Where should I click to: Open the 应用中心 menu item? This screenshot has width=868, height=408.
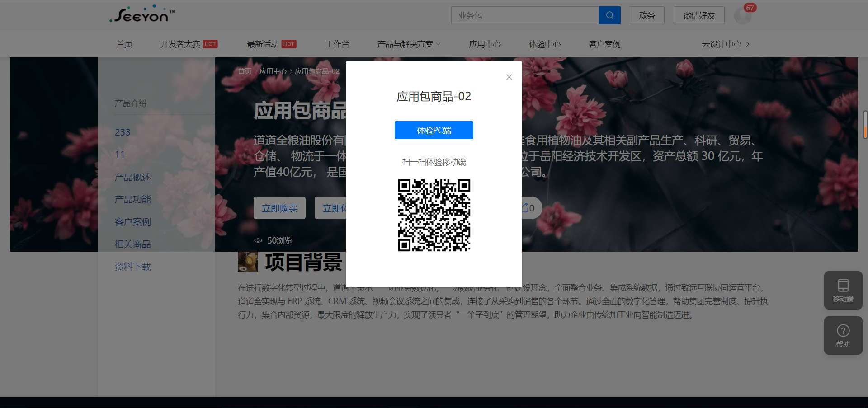coord(485,44)
